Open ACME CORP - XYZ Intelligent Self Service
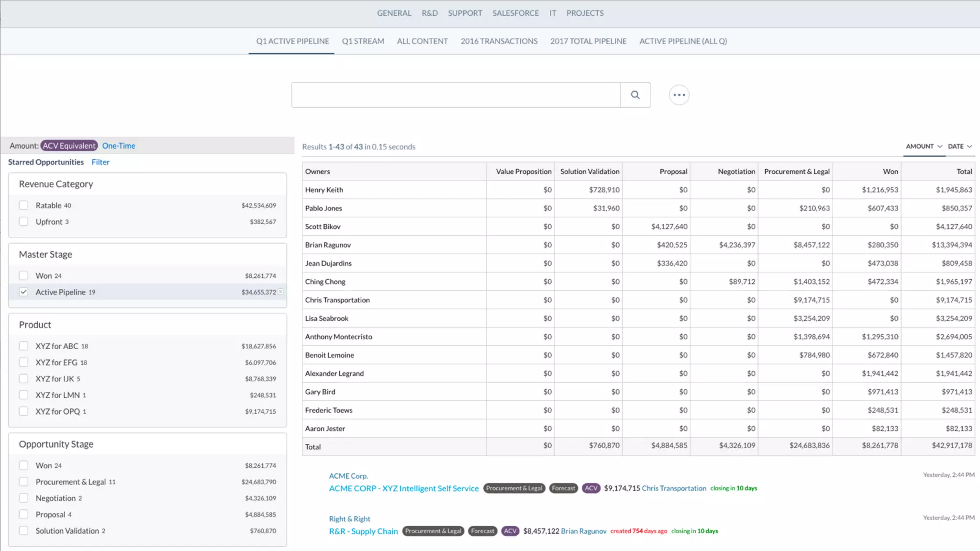980x551 pixels. [403, 488]
